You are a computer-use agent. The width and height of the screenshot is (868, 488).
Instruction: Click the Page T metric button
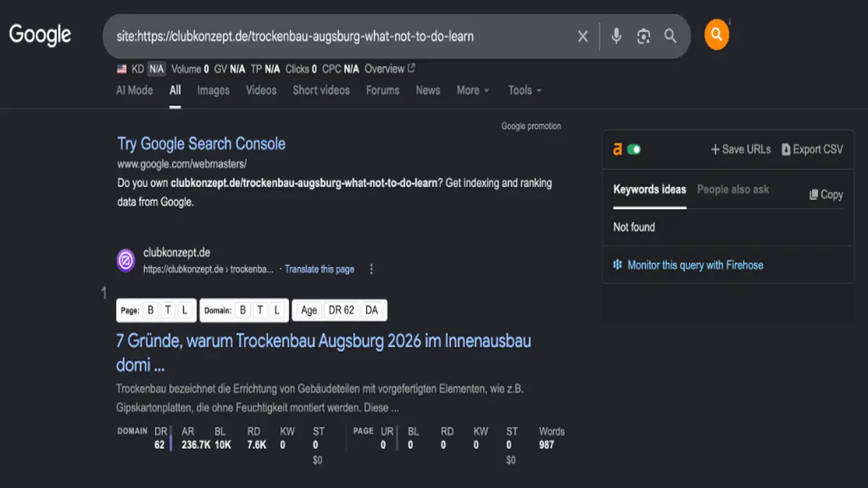(x=168, y=310)
